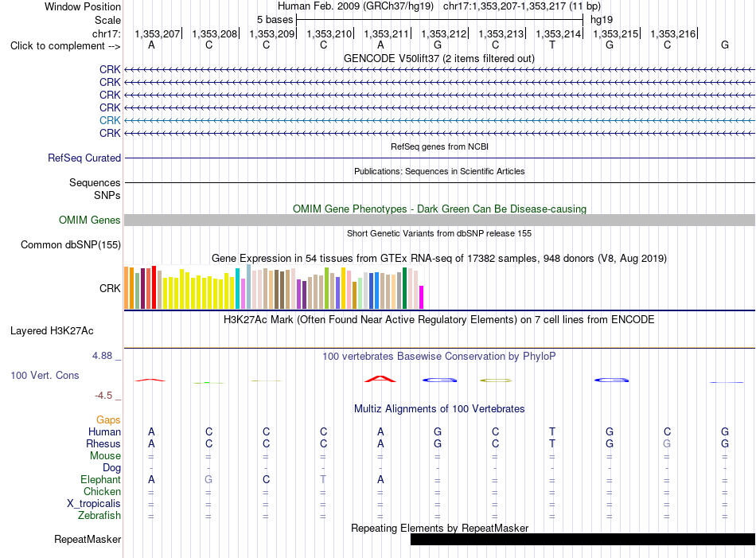Click the gray G in Rhesus alignment row
The image size is (756, 558).
pos(667,443)
